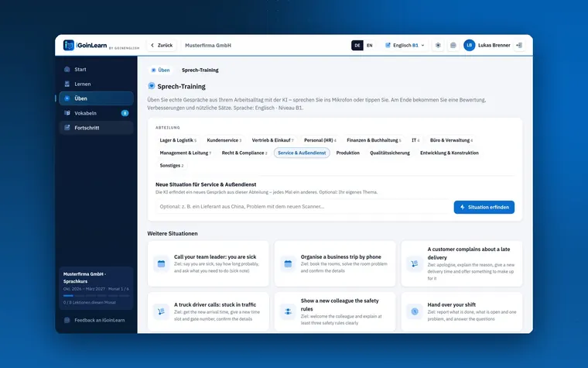588x368 pixels.
Task: Click the optional topic input field
Action: click(x=303, y=207)
